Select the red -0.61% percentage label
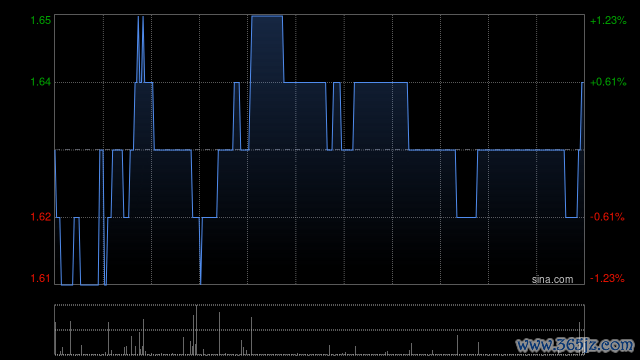The height and width of the screenshot is (360, 640). [x=607, y=217]
